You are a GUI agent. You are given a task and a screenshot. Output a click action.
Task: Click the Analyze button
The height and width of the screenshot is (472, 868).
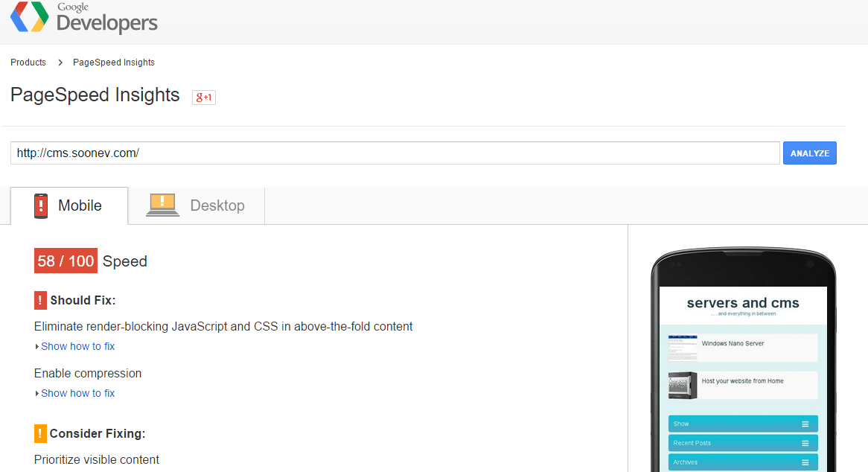click(809, 153)
